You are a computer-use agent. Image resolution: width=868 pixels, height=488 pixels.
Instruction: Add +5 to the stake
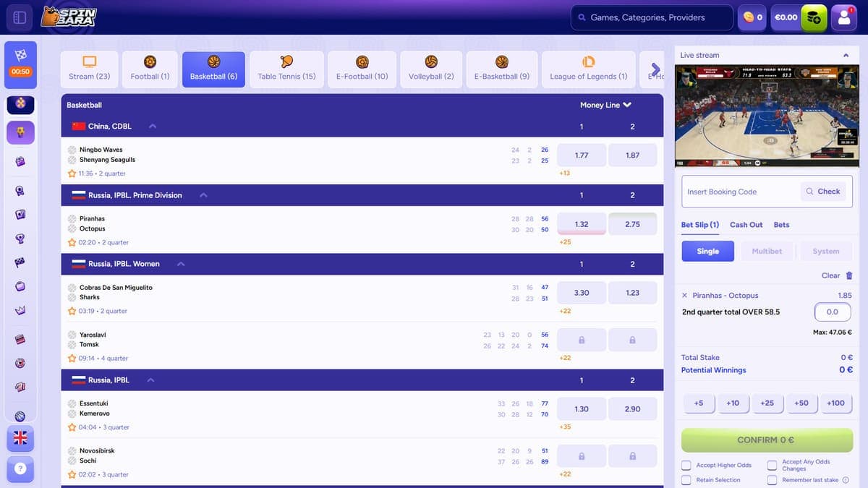699,403
